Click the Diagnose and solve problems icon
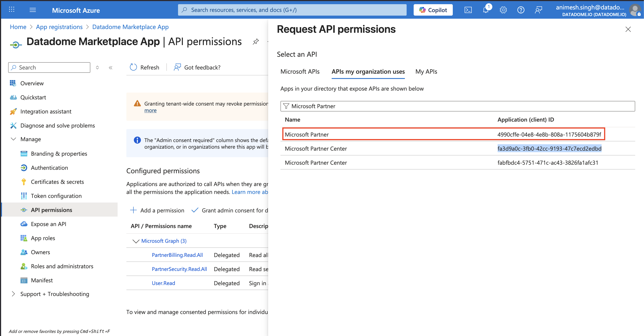Screen dimensions: 644x336 tap(13, 125)
